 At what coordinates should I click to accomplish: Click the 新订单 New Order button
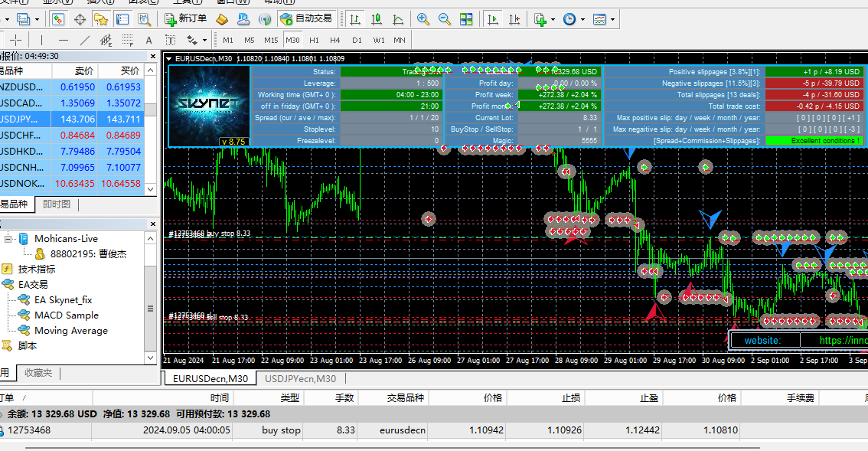pos(186,19)
